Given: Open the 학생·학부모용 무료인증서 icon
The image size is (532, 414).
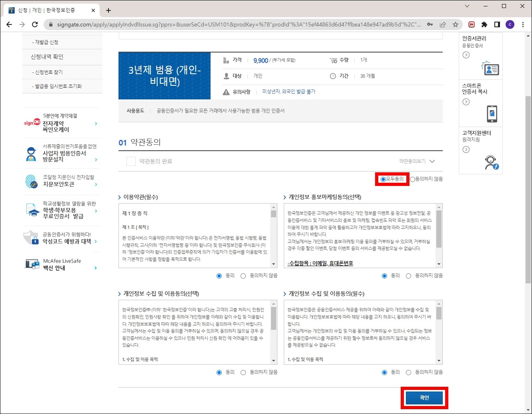Looking at the screenshot, I should 32,210.
